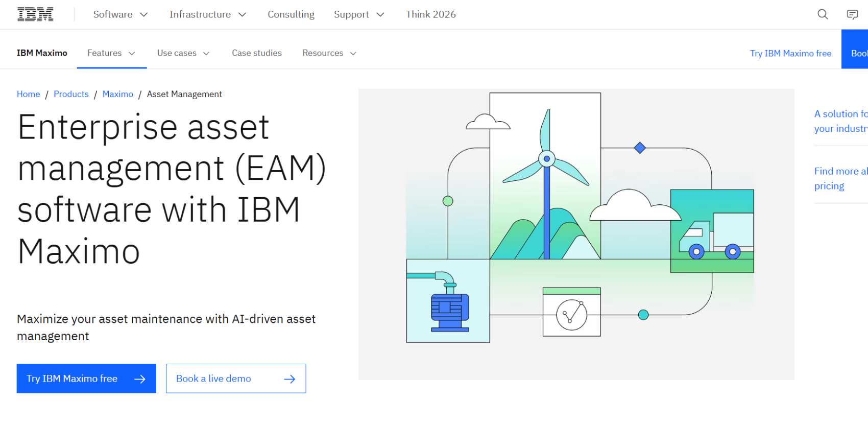Expand the Support menu chevron
Image resolution: width=868 pixels, height=424 pixels.
380,15
